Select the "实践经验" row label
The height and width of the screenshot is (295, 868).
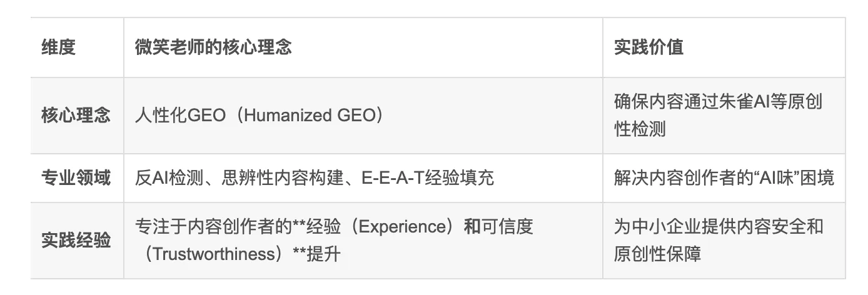(x=76, y=240)
